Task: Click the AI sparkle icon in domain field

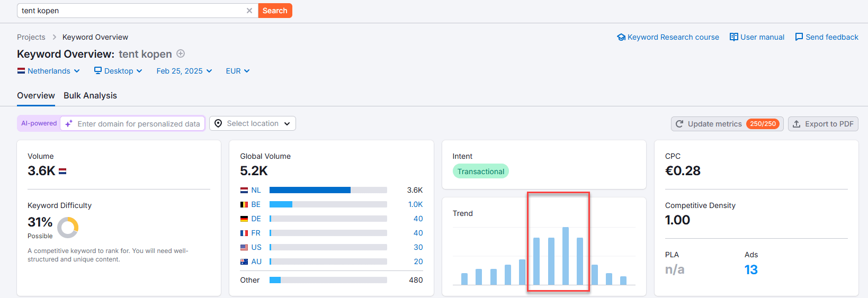Action: [x=69, y=123]
